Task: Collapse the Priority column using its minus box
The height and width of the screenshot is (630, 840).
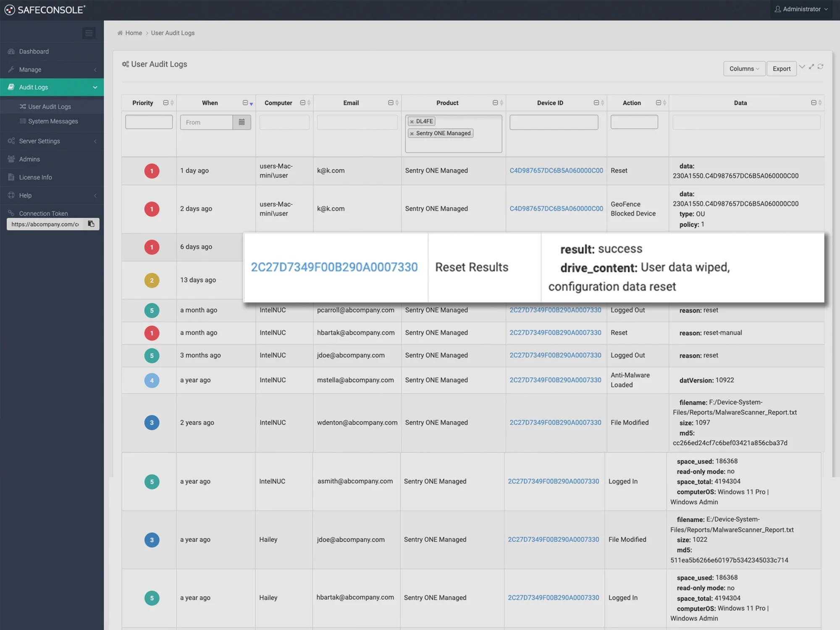Action: tap(166, 103)
